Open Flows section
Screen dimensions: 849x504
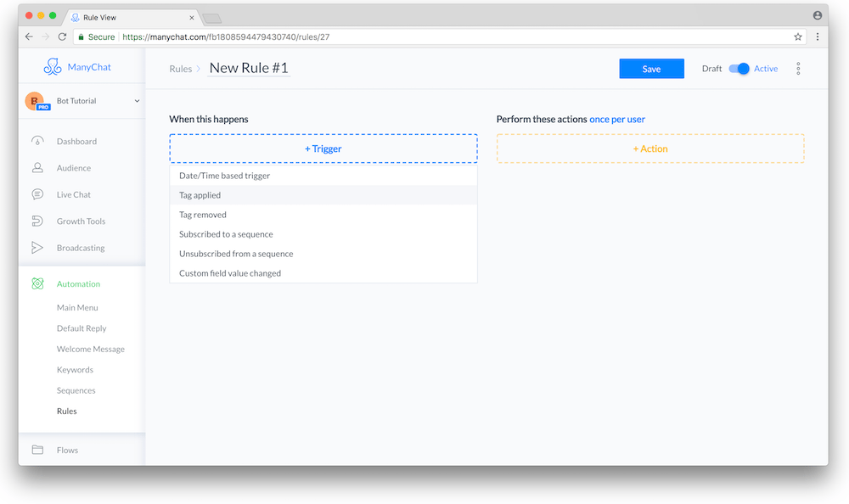[68, 450]
